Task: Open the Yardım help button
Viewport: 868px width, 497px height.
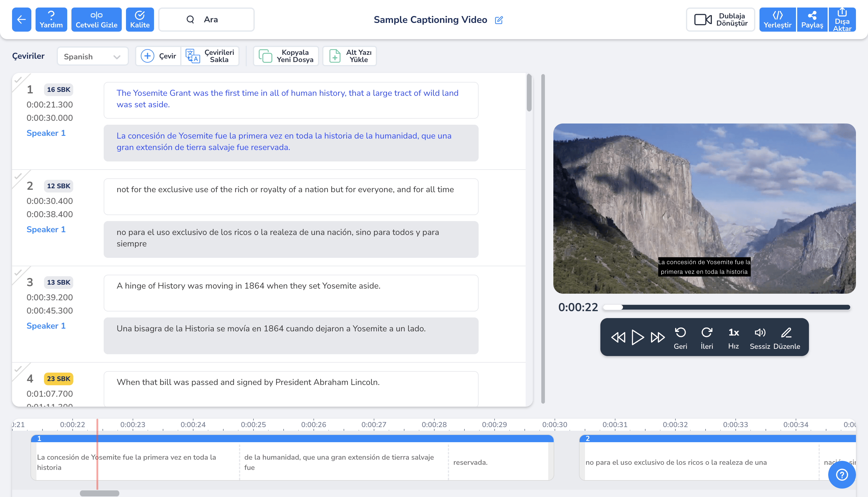Action: tap(51, 20)
